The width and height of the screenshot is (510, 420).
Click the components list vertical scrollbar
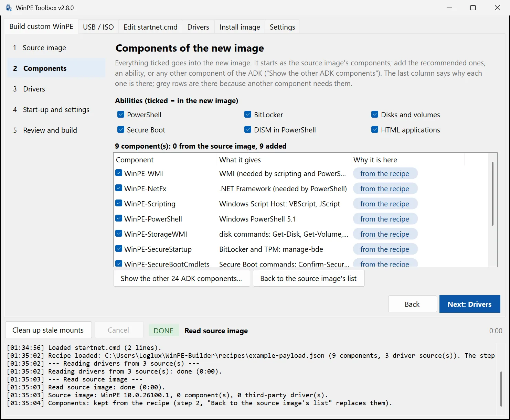coord(492,194)
